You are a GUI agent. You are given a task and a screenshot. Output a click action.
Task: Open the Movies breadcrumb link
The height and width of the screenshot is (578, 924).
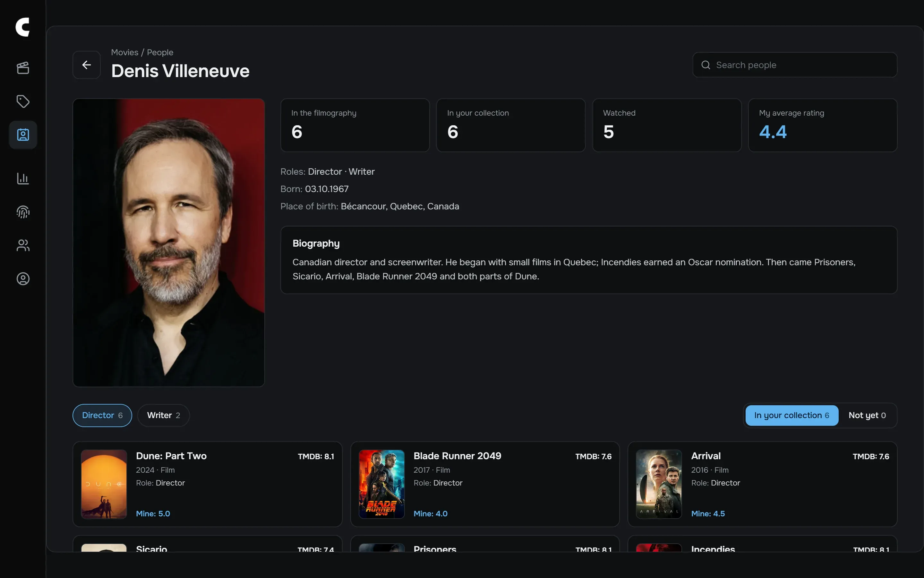pyautogui.click(x=124, y=52)
